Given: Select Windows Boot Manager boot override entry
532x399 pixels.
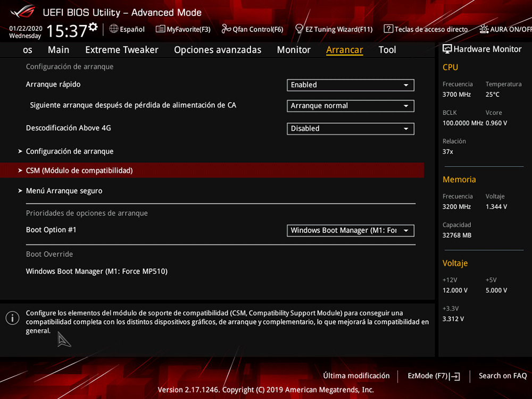Looking at the screenshot, I should [97, 271].
